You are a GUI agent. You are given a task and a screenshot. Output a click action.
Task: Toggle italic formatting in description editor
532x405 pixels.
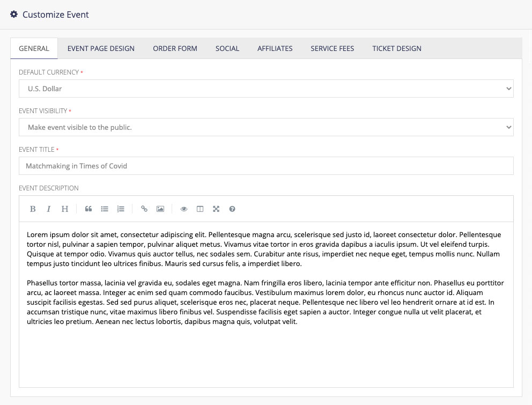(x=48, y=209)
